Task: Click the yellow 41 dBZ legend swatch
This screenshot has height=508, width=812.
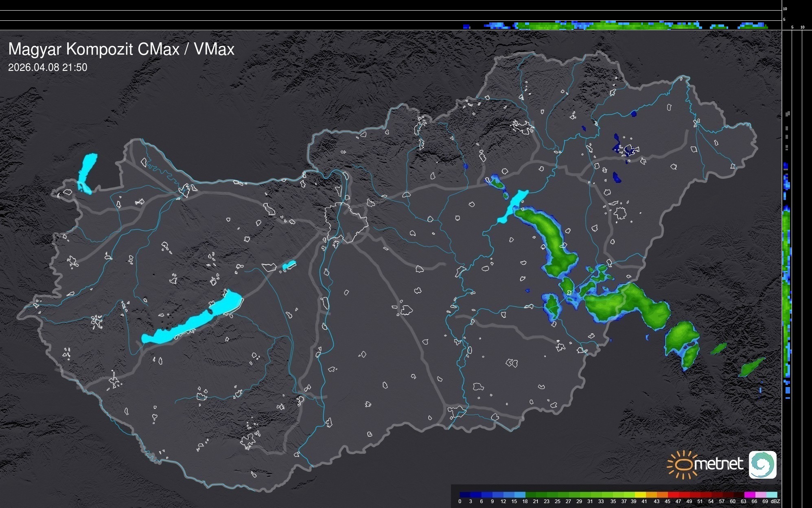Action: [640, 495]
